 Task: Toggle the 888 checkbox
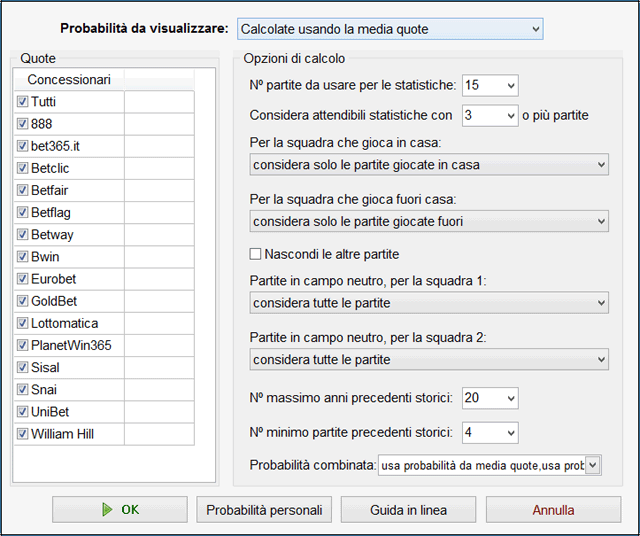pos(22,124)
